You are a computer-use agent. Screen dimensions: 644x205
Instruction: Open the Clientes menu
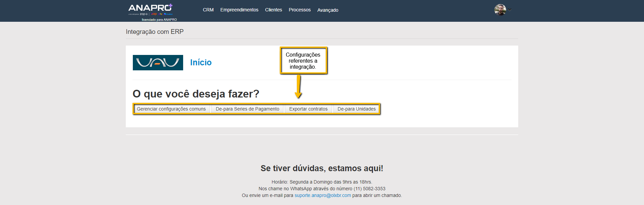273,10
